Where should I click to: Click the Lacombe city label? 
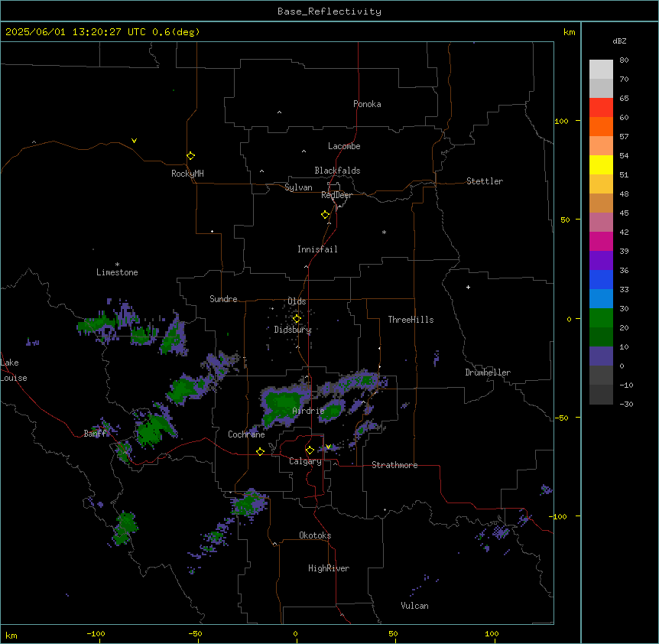pos(344,146)
